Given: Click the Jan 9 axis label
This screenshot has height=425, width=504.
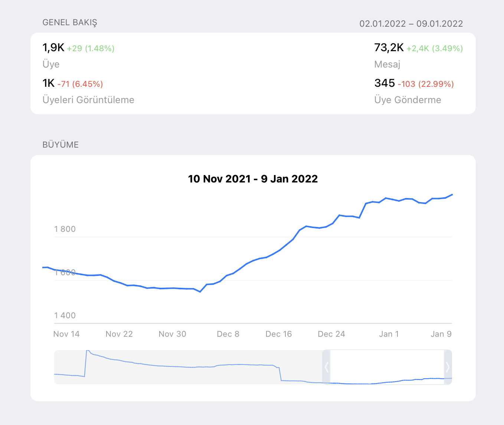Looking at the screenshot, I should (441, 334).
